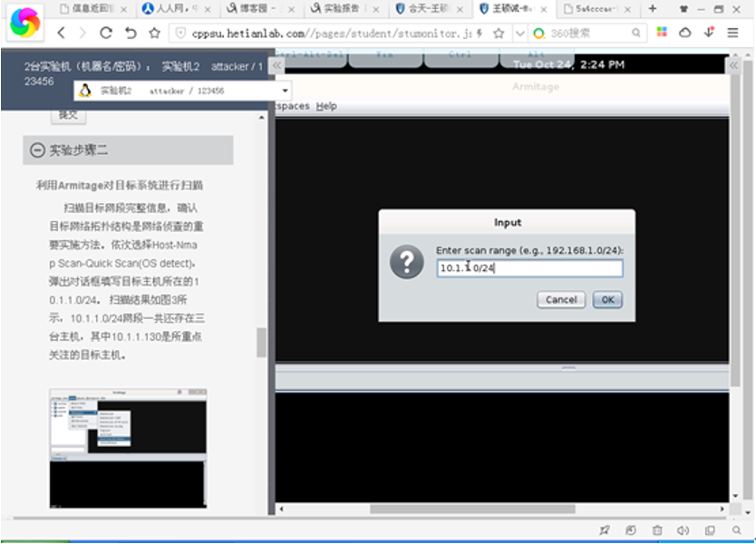Click the 360 browser colorful logo
Viewport: 756px width, 544px height.
(x=25, y=23)
